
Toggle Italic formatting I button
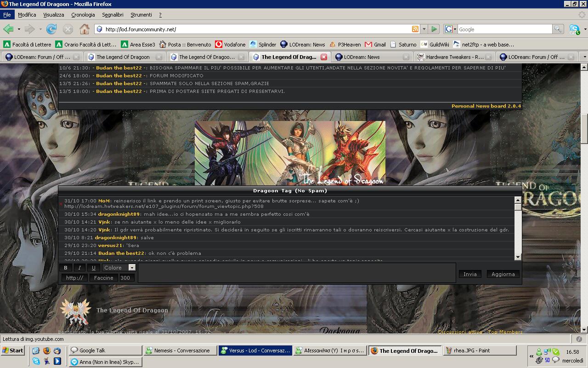pos(80,267)
